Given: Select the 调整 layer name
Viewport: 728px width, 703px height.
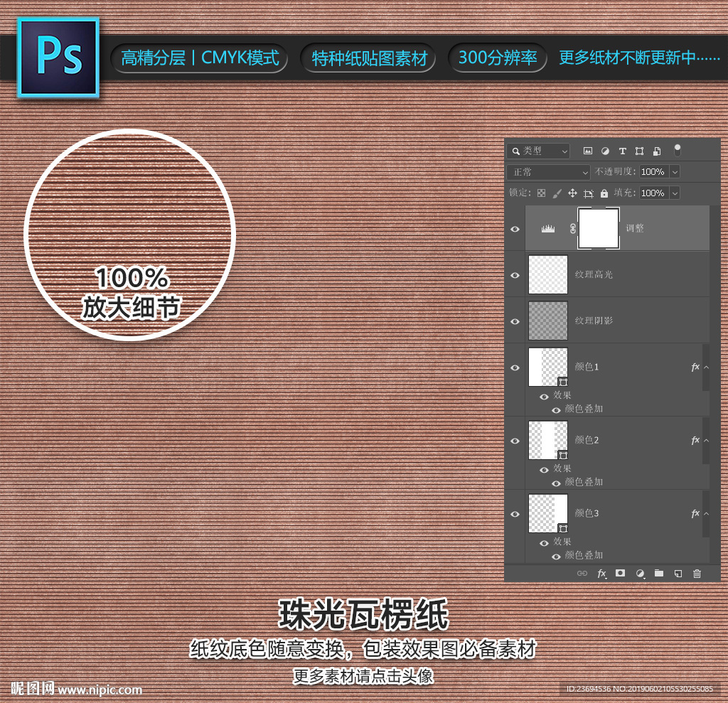Looking at the screenshot, I should [x=635, y=228].
